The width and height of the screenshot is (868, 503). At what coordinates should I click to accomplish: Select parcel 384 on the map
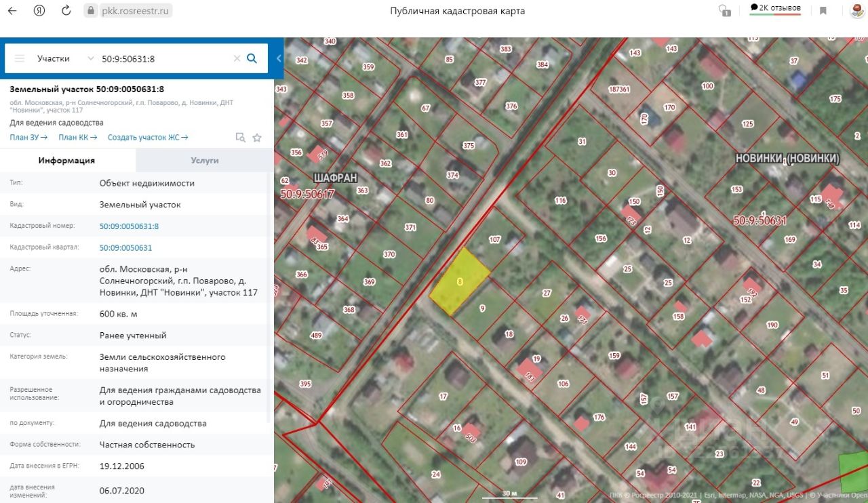pos(542,64)
